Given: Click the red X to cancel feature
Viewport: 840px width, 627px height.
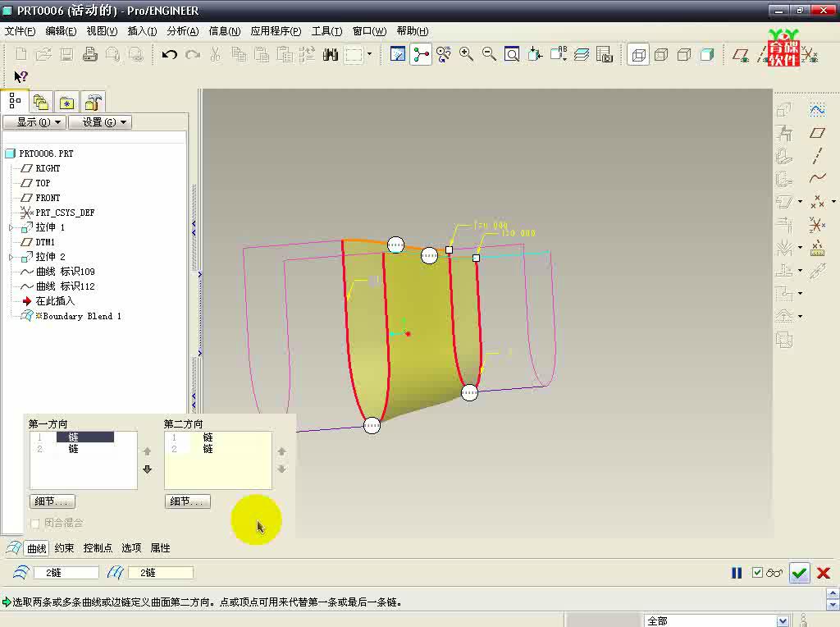Looking at the screenshot, I should [824, 574].
